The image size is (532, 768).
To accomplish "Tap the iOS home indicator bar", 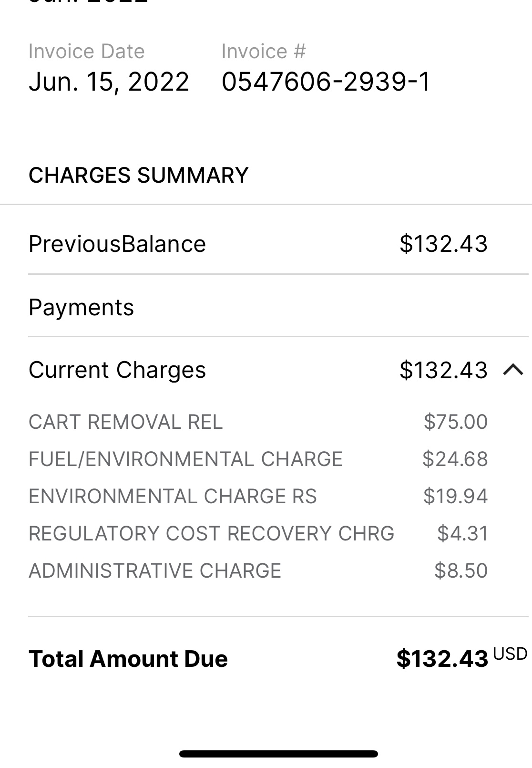I will 278,754.
